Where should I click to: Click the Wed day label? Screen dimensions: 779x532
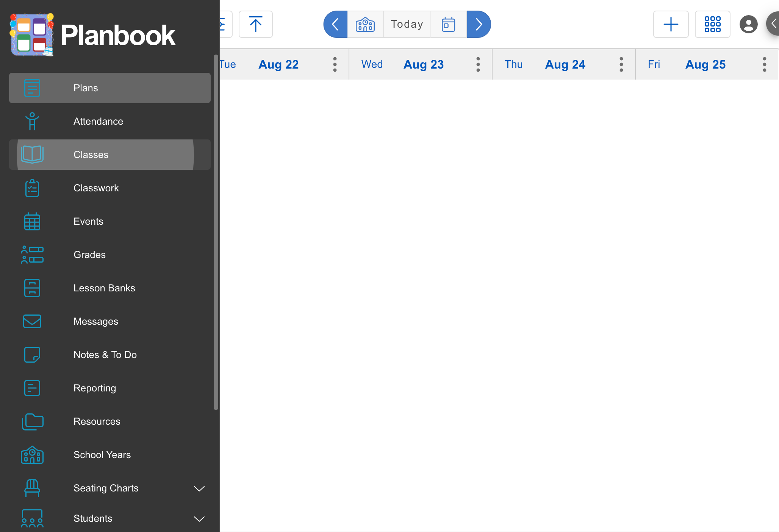(x=372, y=64)
